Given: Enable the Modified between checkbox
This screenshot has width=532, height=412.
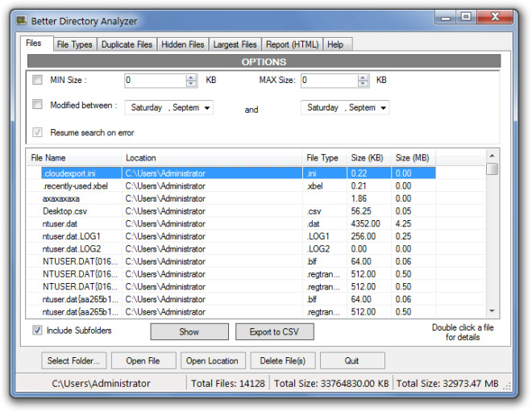Looking at the screenshot, I should 37,104.
